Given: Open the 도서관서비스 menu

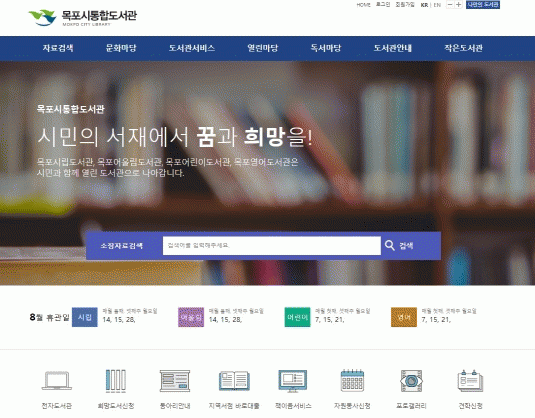Looking at the screenshot, I should 192,48.
